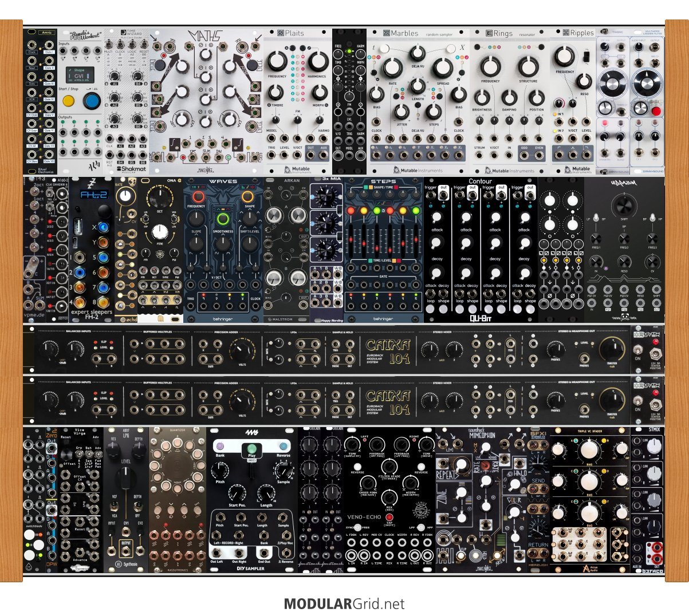Click the Plaits AUX jack
The image size is (689, 616).
[x=324, y=155]
